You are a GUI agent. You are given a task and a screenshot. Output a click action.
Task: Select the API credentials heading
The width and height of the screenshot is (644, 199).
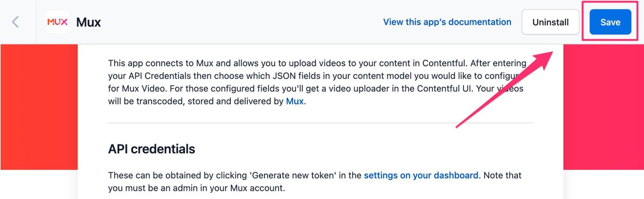coord(152,149)
